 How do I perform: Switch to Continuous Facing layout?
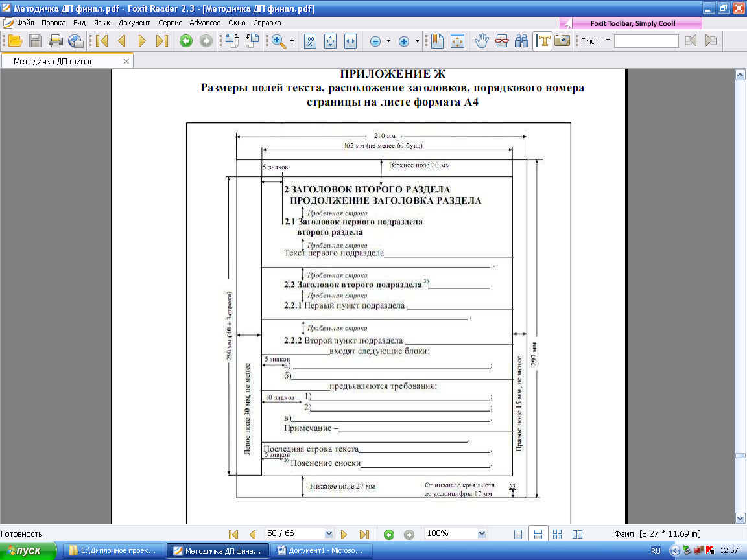tap(558, 534)
